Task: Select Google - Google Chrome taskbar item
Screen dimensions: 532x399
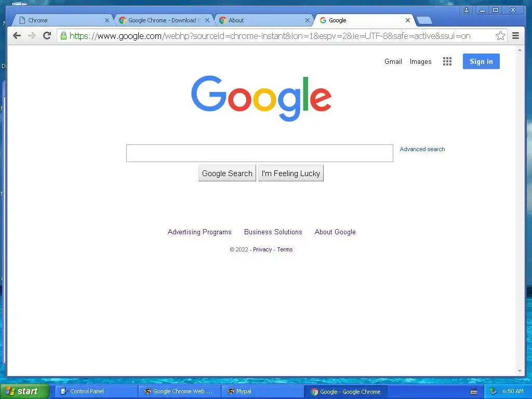Action: point(345,392)
